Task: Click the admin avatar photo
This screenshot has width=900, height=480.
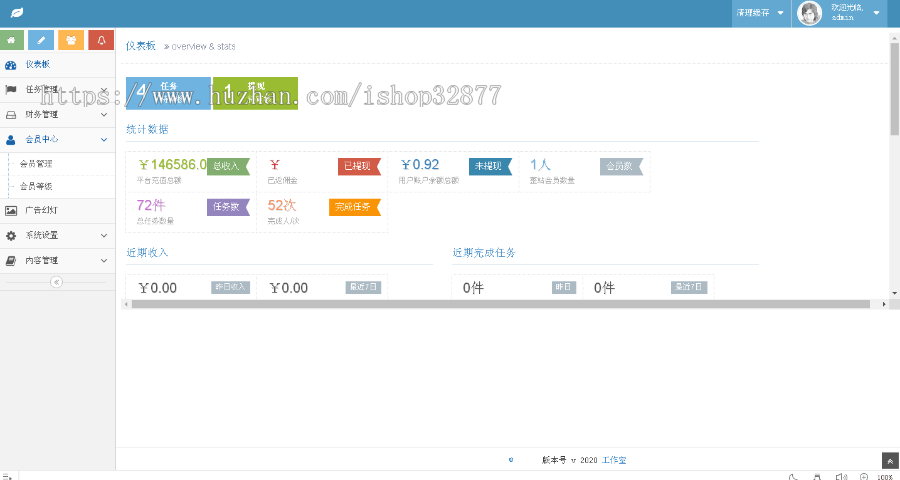Action: point(809,13)
